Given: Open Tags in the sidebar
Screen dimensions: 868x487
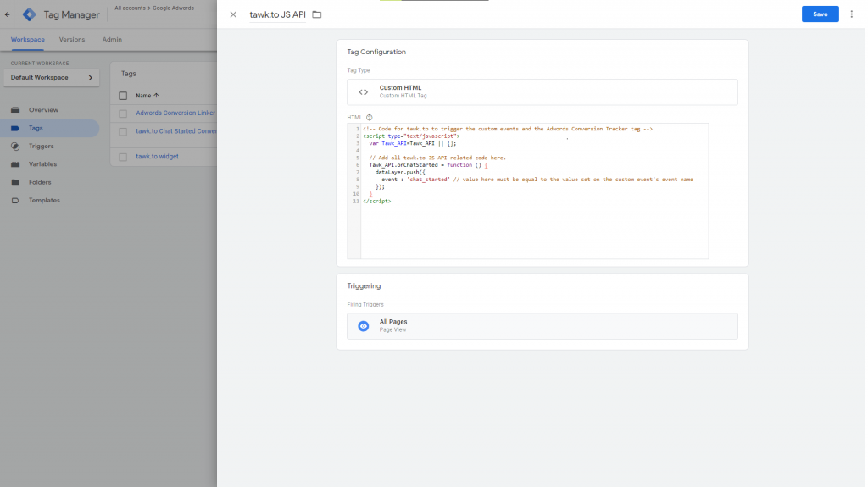Looking at the screenshot, I should coord(50,128).
